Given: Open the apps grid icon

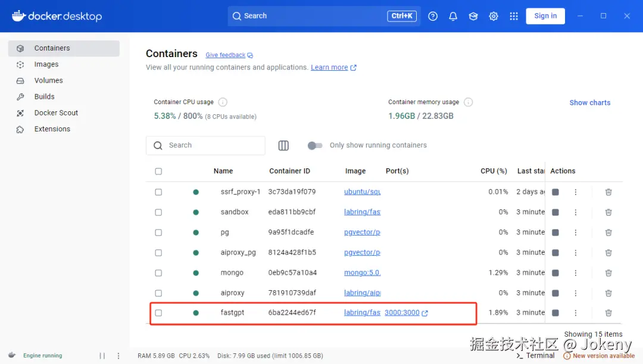Looking at the screenshot, I should tap(513, 16).
